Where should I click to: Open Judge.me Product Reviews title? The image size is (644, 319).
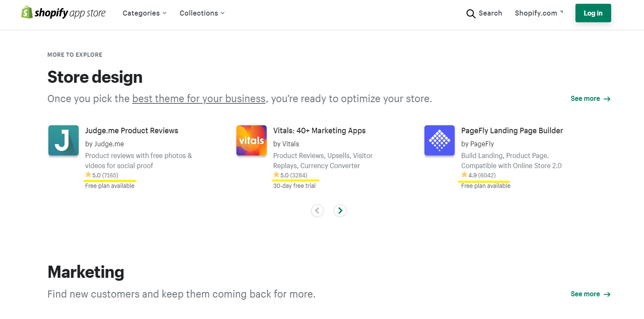coord(132,131)
